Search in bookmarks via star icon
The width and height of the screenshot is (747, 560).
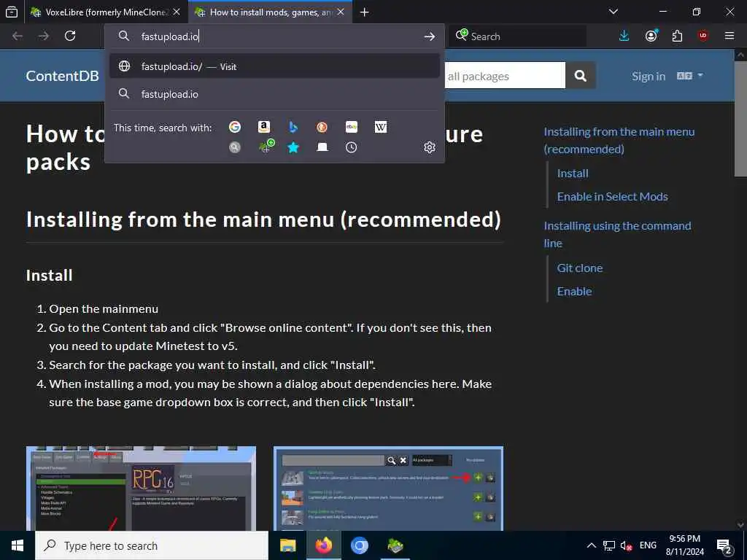click(x=293, y=147)
